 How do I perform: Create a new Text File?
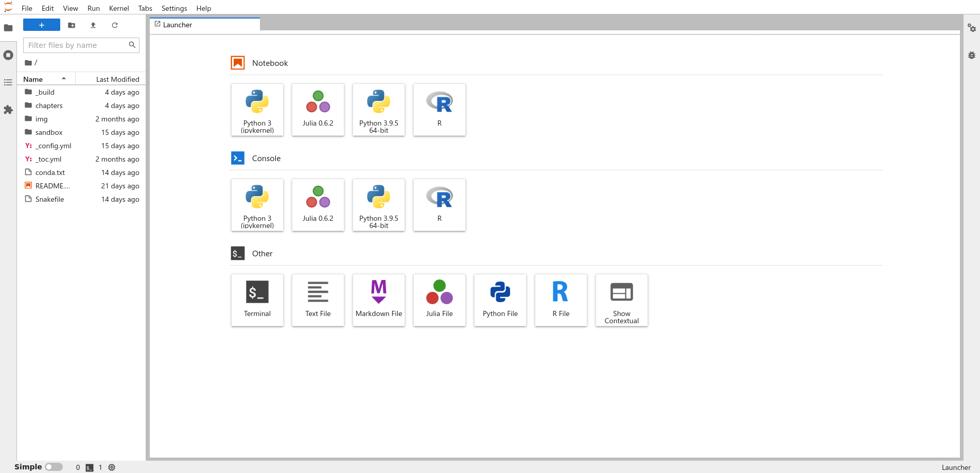pyautogui.click(x=318, y=300)
